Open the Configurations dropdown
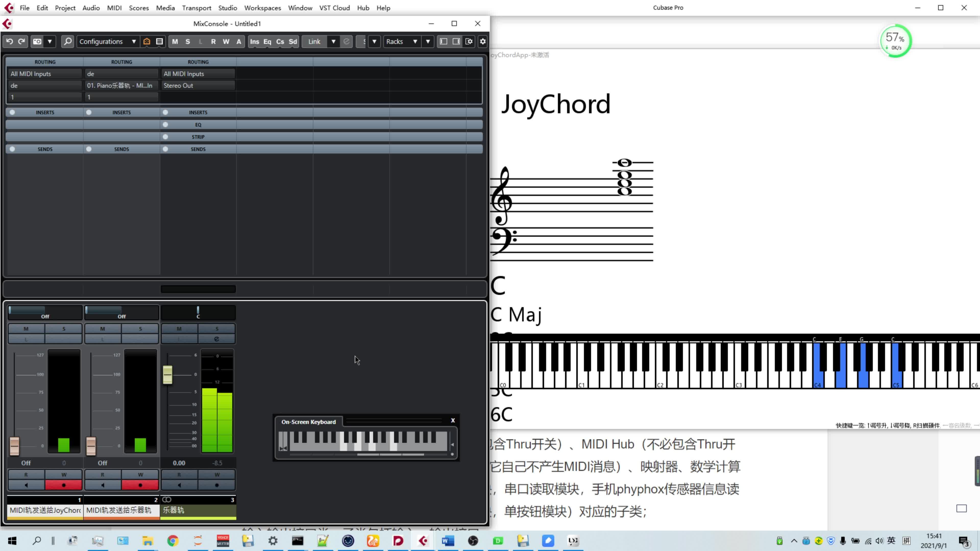This screenshot has width=980, height=551. [108, 41]
